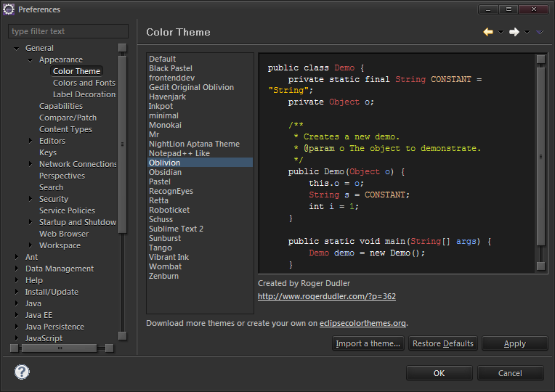Click the help question mark icon
555x392 pixels.
[x=22, y=372]
